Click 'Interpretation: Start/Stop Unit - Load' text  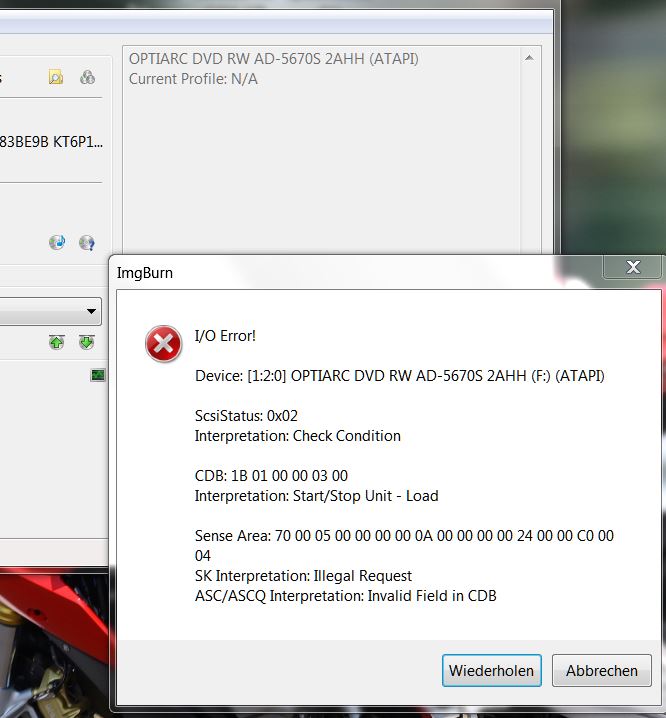click(317, 496)
